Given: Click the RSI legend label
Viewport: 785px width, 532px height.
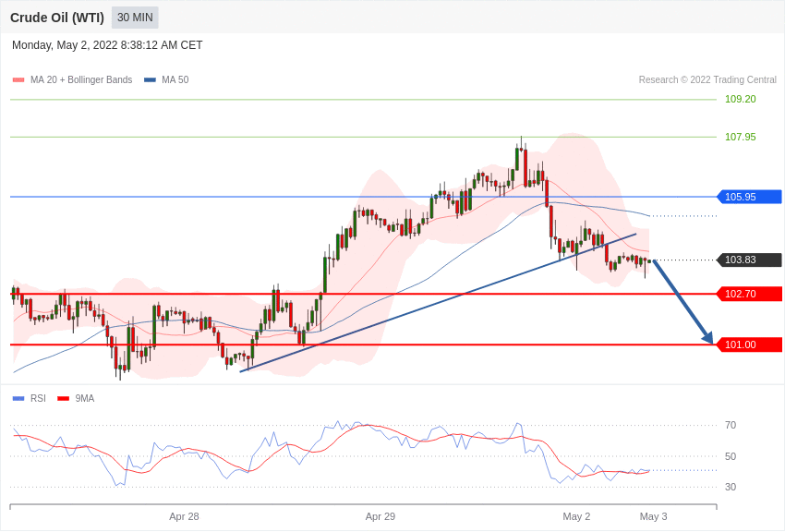Looking at the screenshot, I should point(38,398).
